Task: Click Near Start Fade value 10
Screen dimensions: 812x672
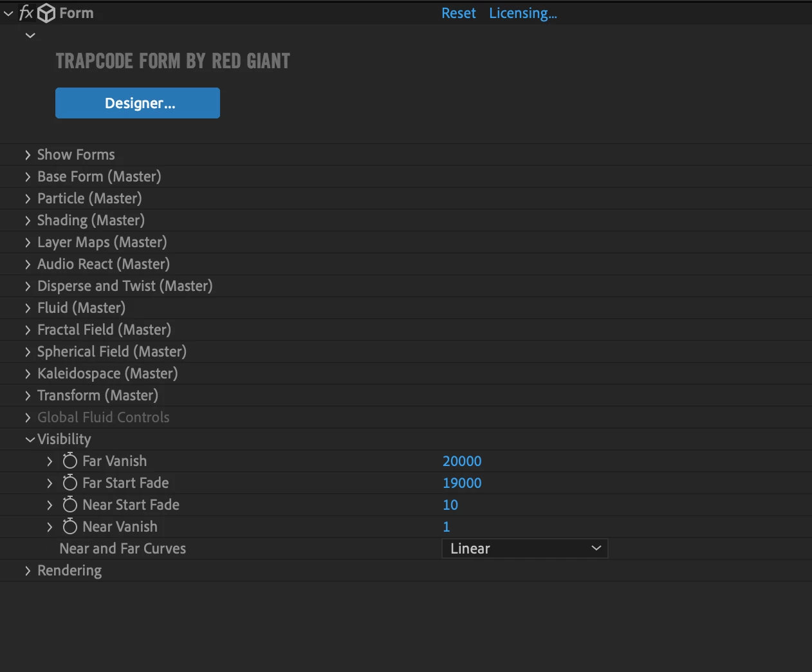Action: 450,505
